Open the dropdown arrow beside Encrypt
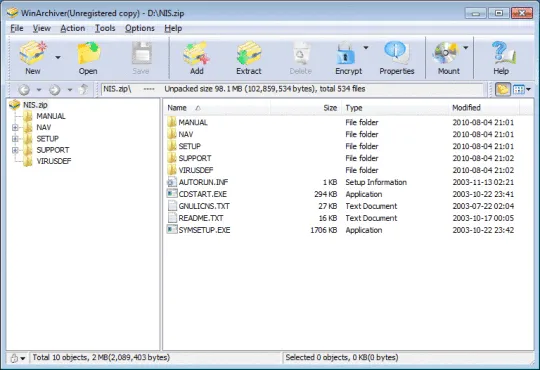Image resolution: width=540 pixels, height=370 pixels. coord(366,48)
